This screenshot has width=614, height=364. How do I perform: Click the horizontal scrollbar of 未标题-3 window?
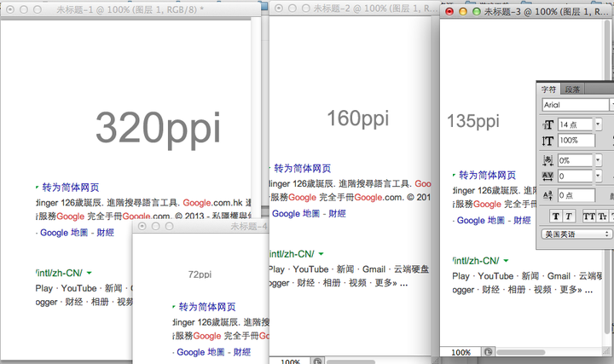point(520,352)
